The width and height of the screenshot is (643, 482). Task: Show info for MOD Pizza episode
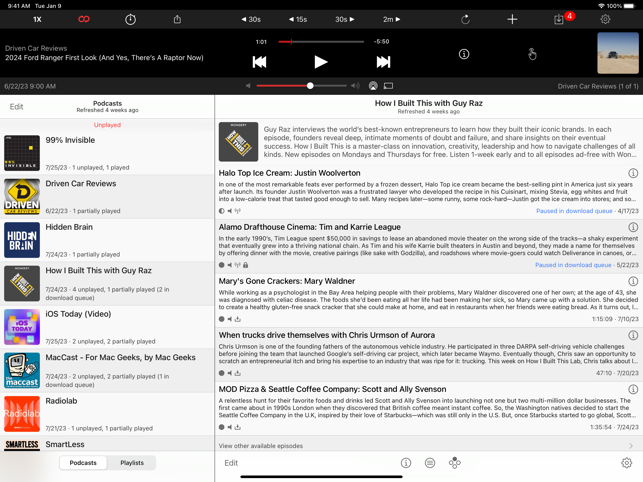click(x=633, y=389)
